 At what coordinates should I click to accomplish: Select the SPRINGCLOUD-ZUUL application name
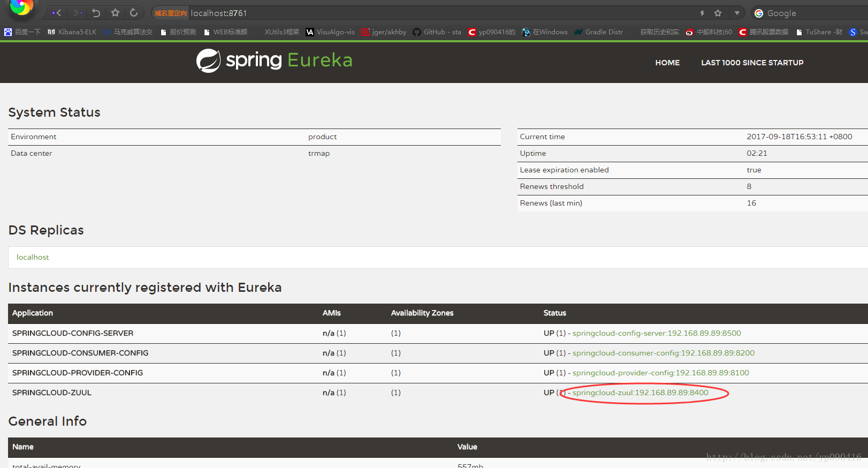[52, 392]
